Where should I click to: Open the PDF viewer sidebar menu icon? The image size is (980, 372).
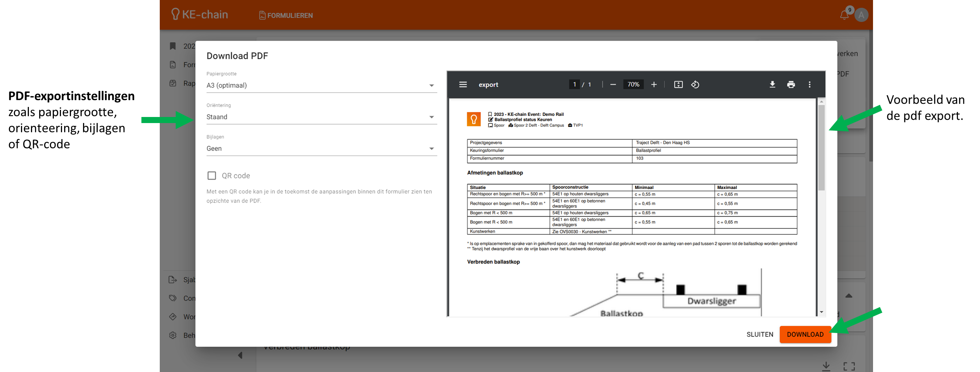coord(463,85)
